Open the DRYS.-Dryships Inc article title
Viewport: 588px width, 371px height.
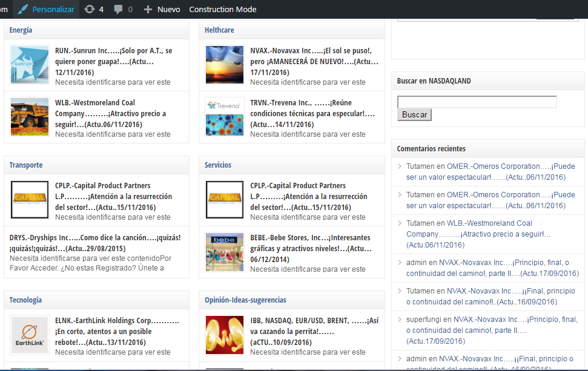95,243
